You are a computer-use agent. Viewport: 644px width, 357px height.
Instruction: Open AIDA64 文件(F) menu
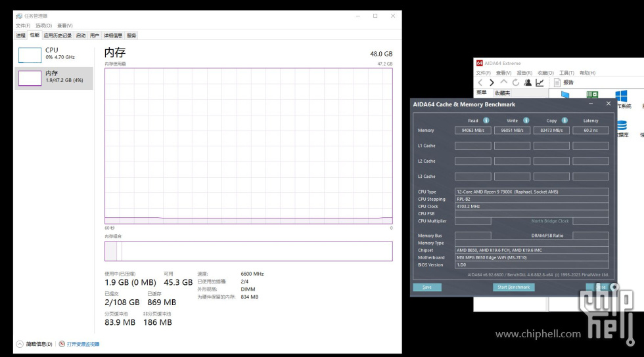point(484,73)
